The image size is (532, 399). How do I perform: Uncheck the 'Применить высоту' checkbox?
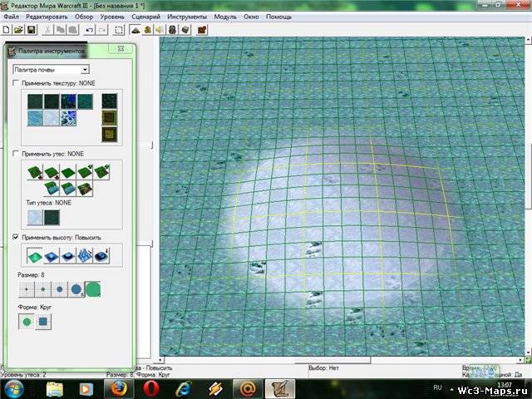(x=15, y=237)
